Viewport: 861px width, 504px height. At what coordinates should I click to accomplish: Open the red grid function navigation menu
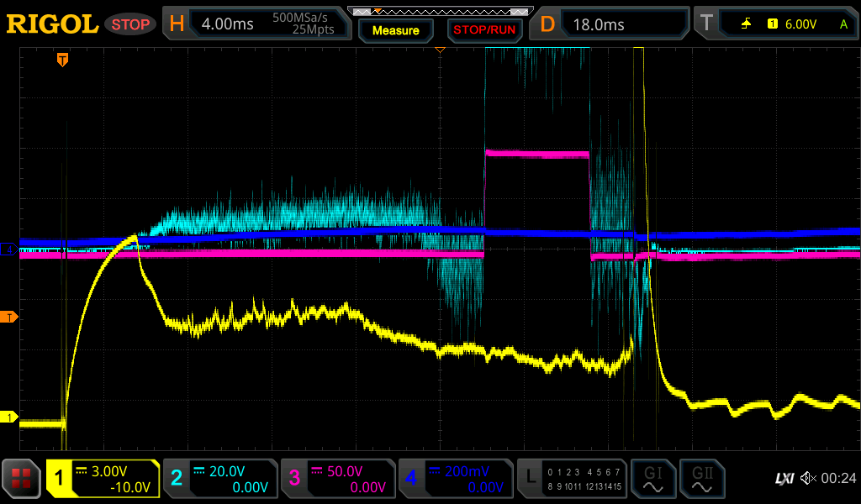click(22, 478)
